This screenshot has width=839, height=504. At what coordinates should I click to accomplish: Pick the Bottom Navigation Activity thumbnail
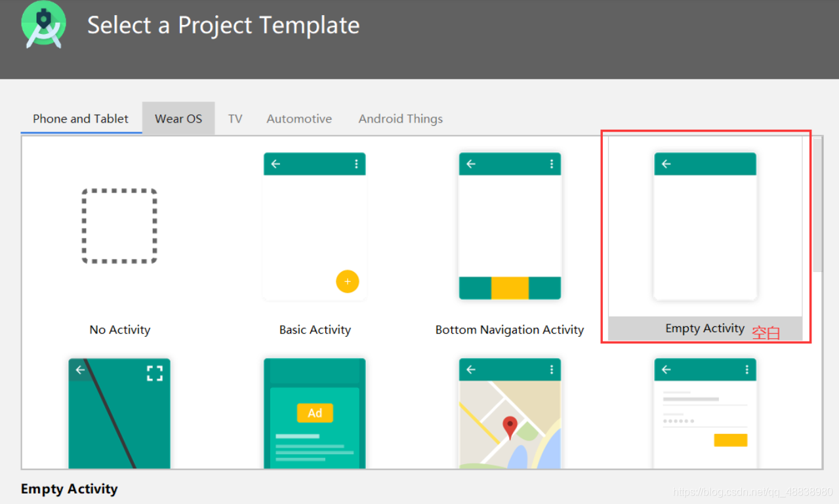[510, 226]
